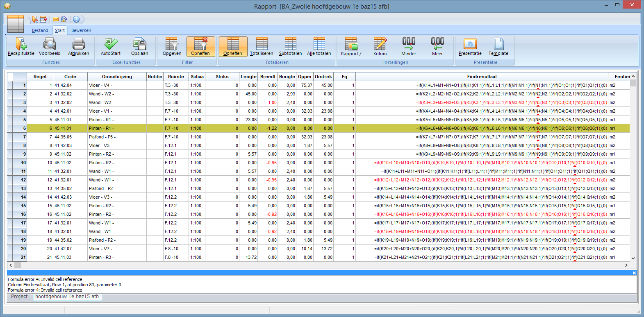This screenshot has height=317, width=644.
Task: Click the Eindresultaat column header
Action: coord(482,77)
